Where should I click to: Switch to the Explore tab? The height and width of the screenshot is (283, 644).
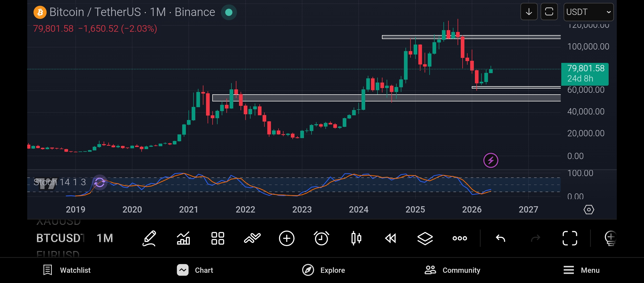(x=323, y=270)
